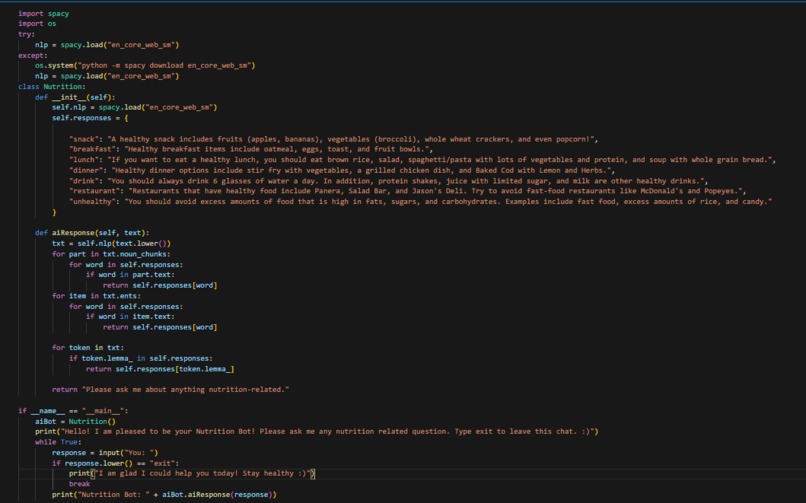Image resolution: width=806 pixels, height=503 pixels.
Task: Click the print 'I am glad I could help' line
Action: click(x=192, y=473)
